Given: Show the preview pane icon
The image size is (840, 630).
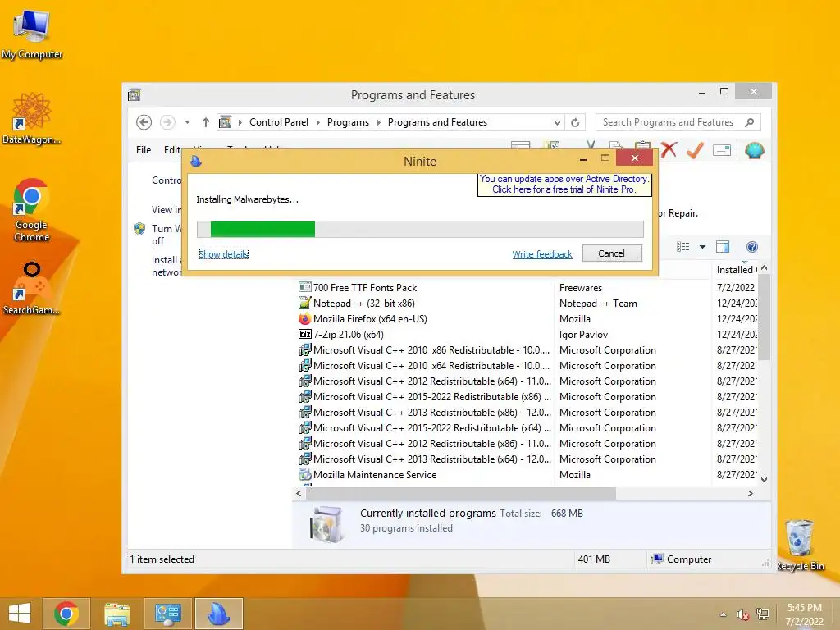Looking at the screenshot, I should pyautogui.click(x=723, y=247).
